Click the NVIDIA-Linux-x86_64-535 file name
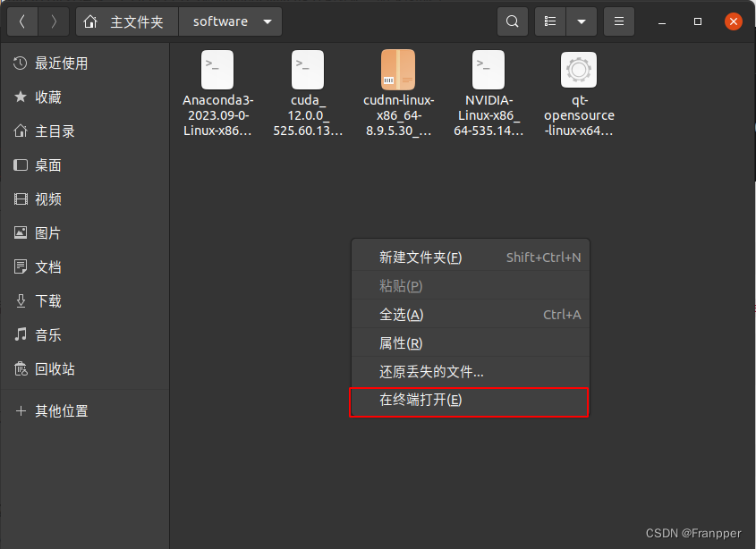 click(x=488, y=115)
